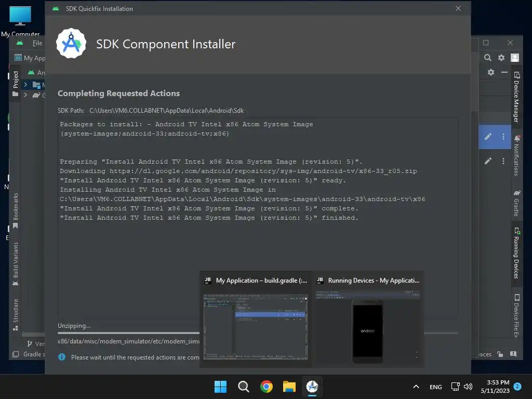Open the Bookmarks tool window tab

point(16,211)
